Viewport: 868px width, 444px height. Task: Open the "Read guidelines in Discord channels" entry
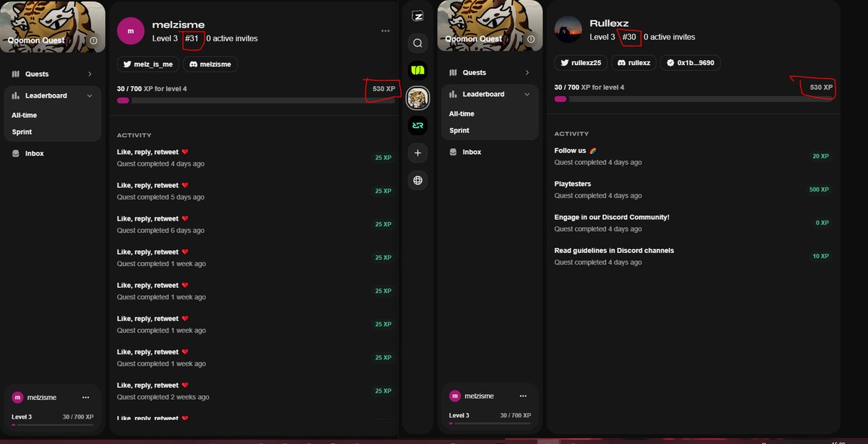click(693, 256)
